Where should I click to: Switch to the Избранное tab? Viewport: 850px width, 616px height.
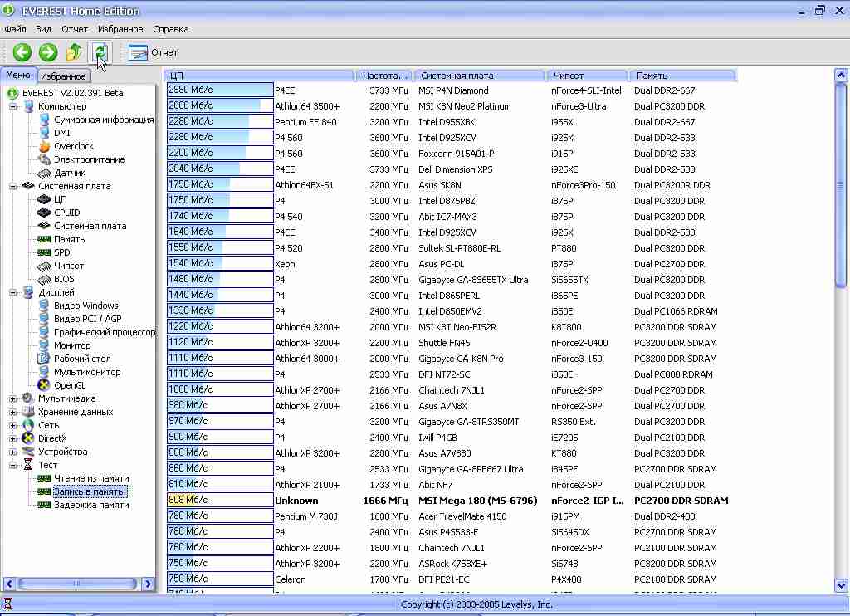click(63, 76)
